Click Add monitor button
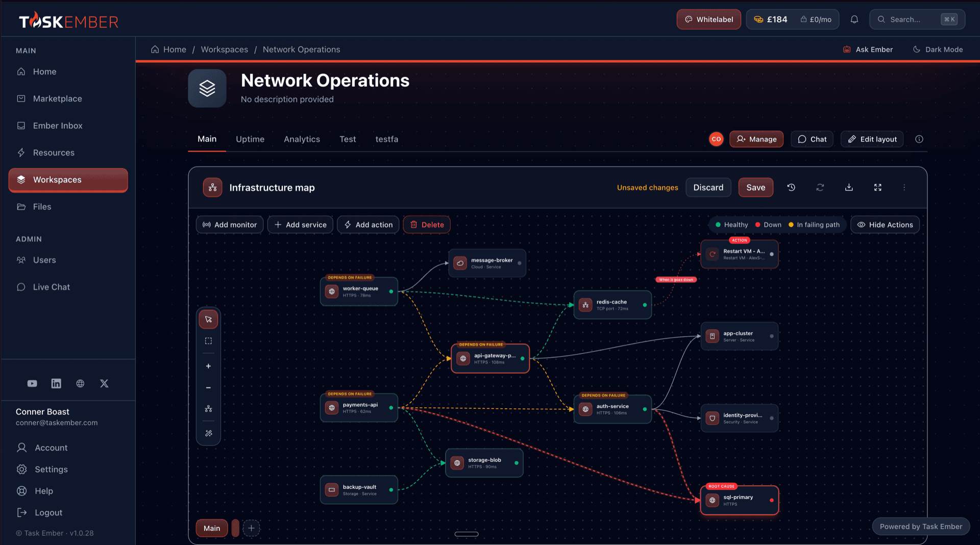The image size is (980, 545). (x=230, y=225)
